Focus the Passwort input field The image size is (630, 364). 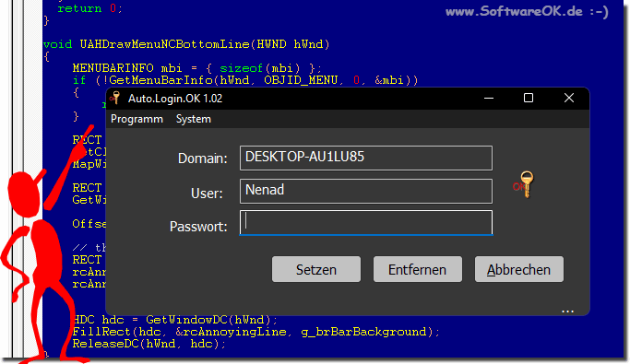click(366, 223)
